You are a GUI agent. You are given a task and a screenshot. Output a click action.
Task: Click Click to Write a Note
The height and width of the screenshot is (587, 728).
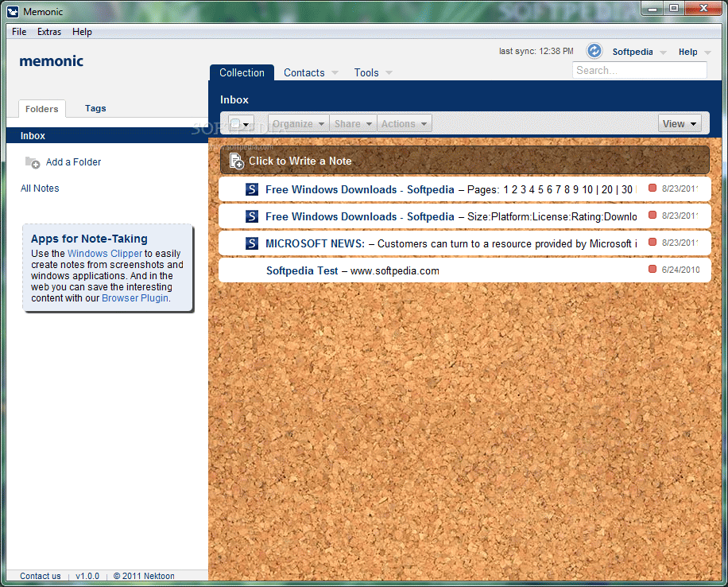pyautogui.click(x=465, y=161)
